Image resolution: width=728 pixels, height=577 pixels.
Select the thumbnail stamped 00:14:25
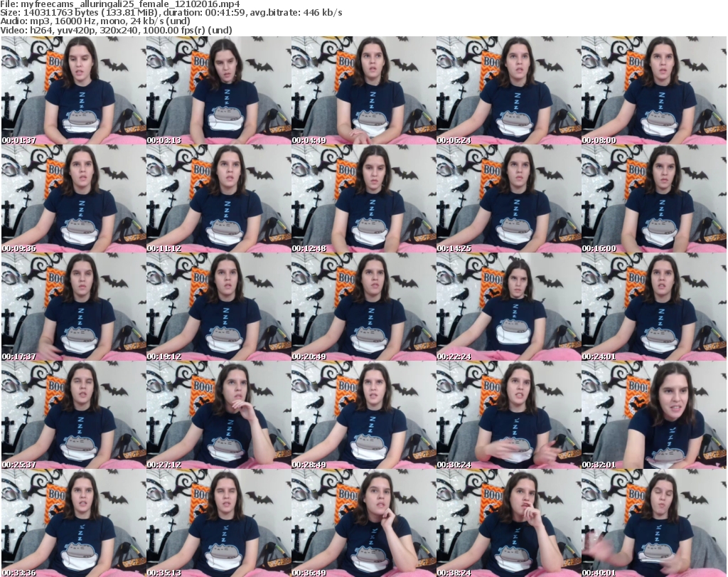click(x=509, y=198)
